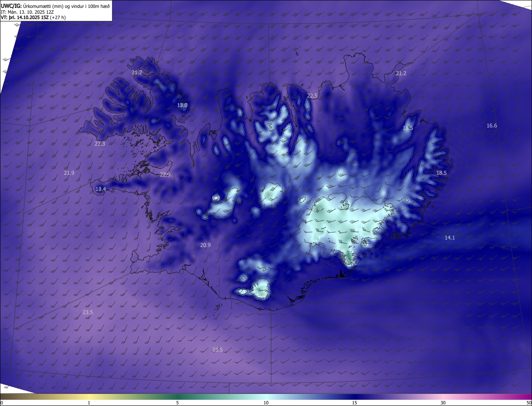
Task: Click the color scale label '1'
Action: pos(89,403)
